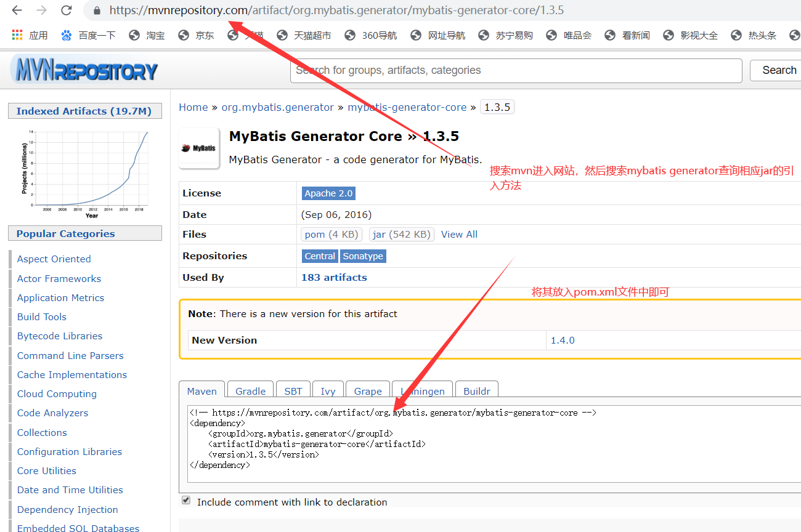
Task: Switch to the Grape tab
Action: point(368,391)
